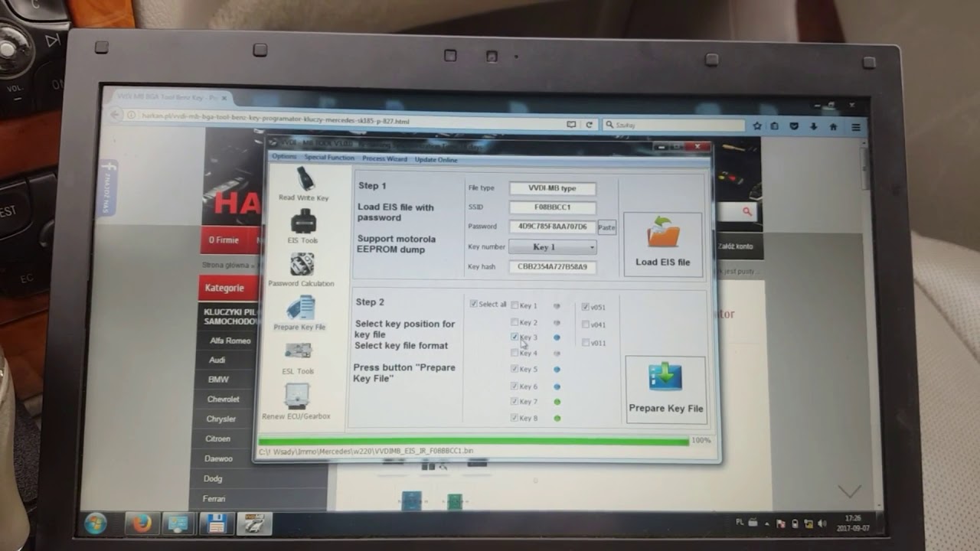
Task: Open the Windows Start menu
Action: [x=96, y=523]
